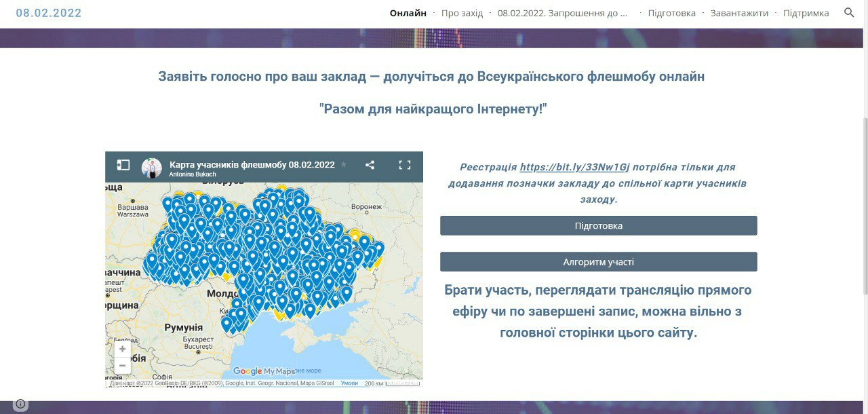Open the site search magnifier icon

coord(849,12)
